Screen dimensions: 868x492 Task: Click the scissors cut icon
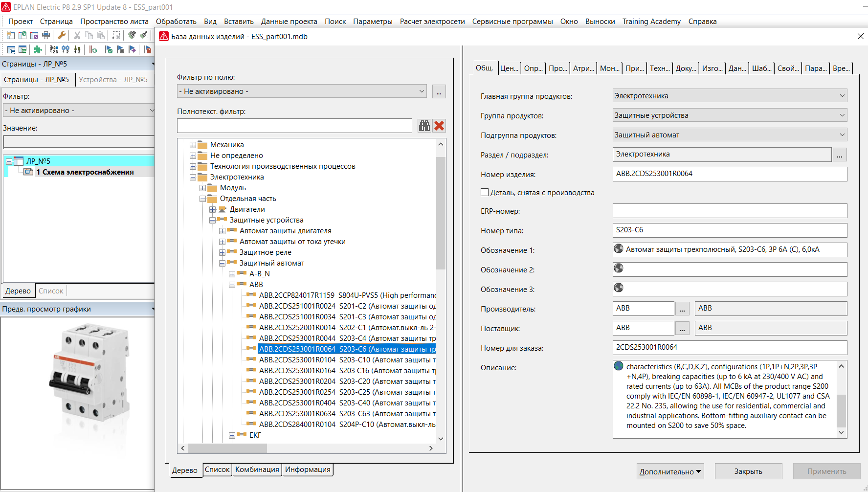click(x=77, y=35)
